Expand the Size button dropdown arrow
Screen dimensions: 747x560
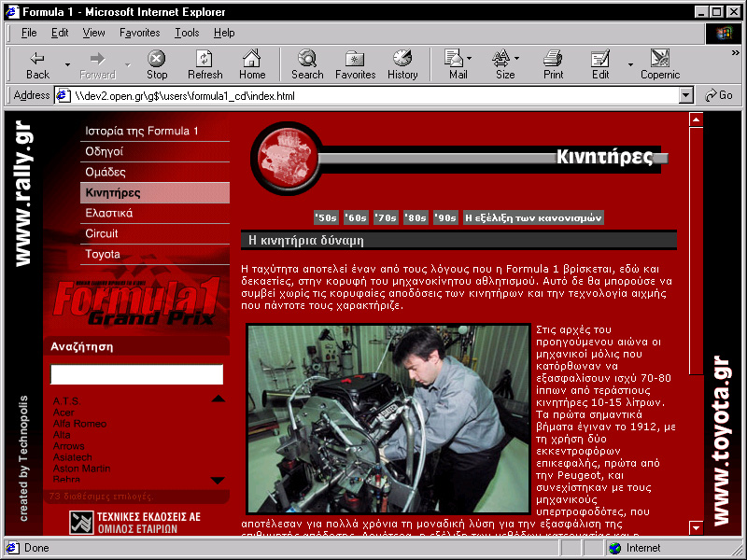coord(517,58)
